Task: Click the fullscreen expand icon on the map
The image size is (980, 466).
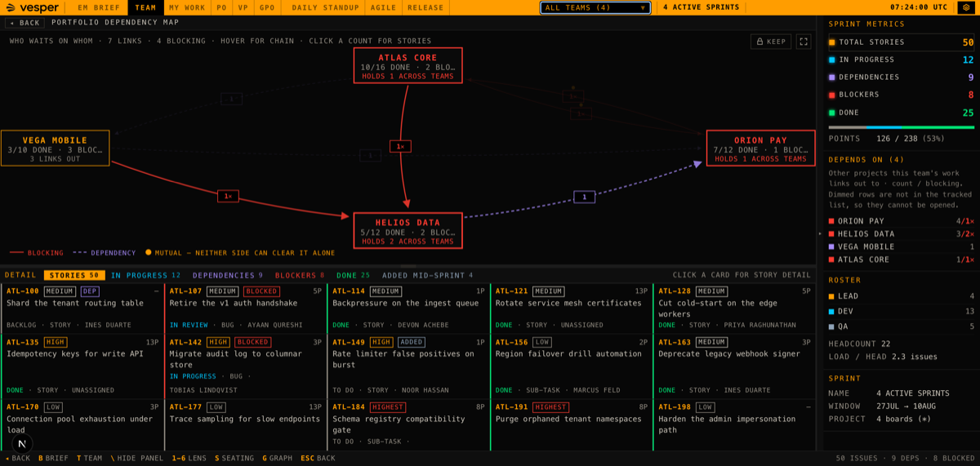Action: click(804, 42)
